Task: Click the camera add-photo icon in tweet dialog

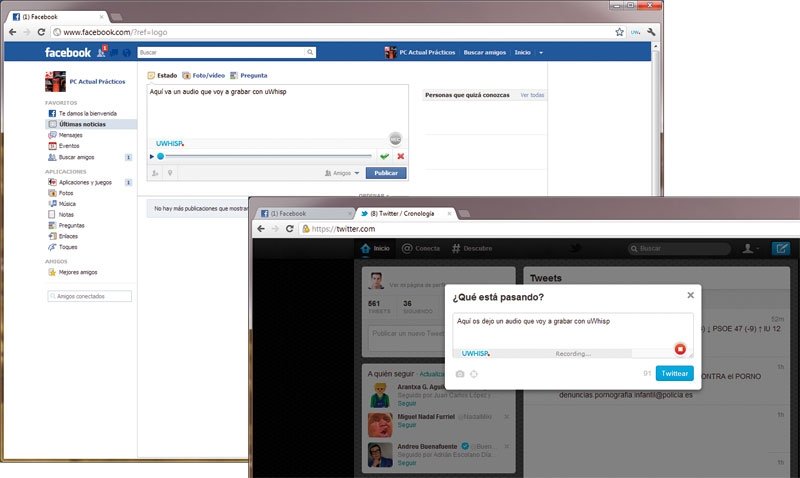Action: (460, 374)
